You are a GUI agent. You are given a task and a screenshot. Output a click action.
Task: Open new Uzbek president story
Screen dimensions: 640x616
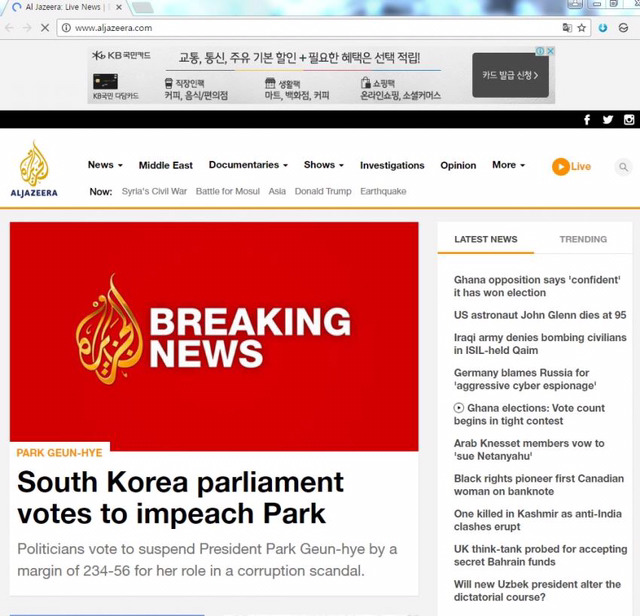point(537,591)
